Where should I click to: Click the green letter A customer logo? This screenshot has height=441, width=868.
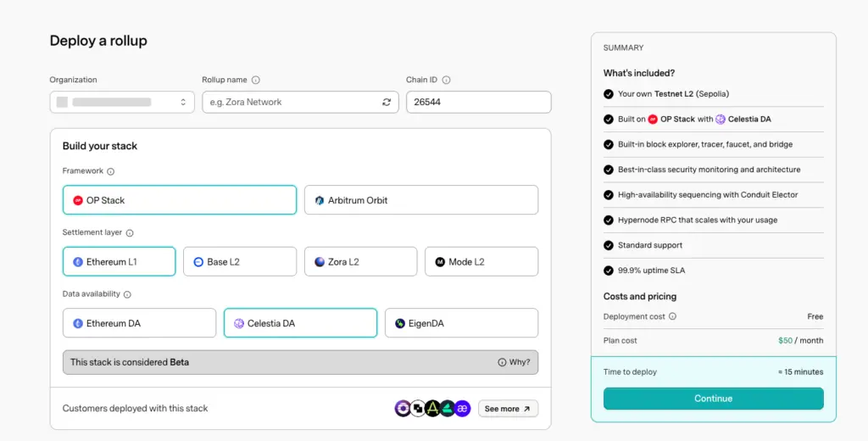(432, 409)
